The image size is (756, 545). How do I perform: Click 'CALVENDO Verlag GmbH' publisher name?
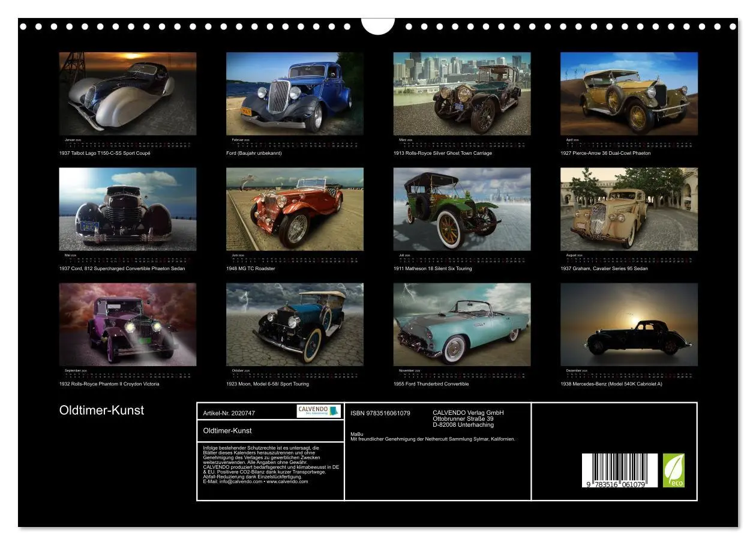[x=468, y=413]
